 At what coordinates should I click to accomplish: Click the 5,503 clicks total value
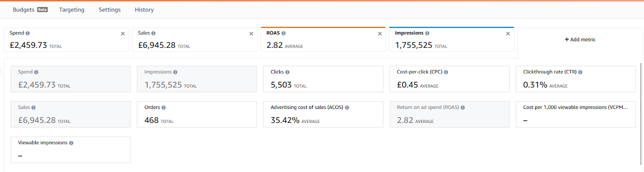[x=281, y=85]
